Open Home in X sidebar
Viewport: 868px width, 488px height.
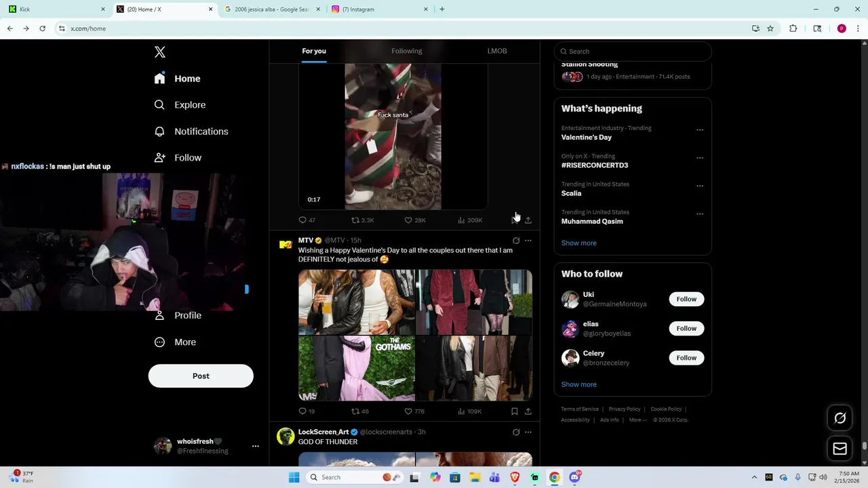[177, 79]
